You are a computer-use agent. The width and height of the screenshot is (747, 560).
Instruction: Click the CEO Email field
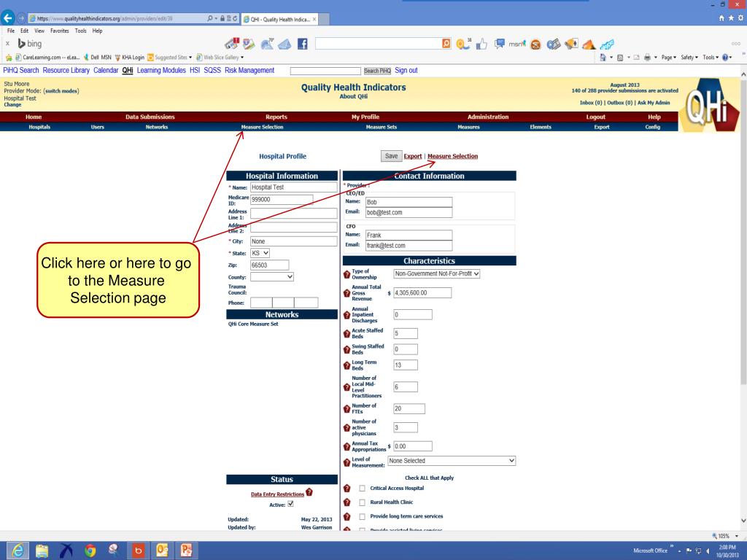point(409,212)
